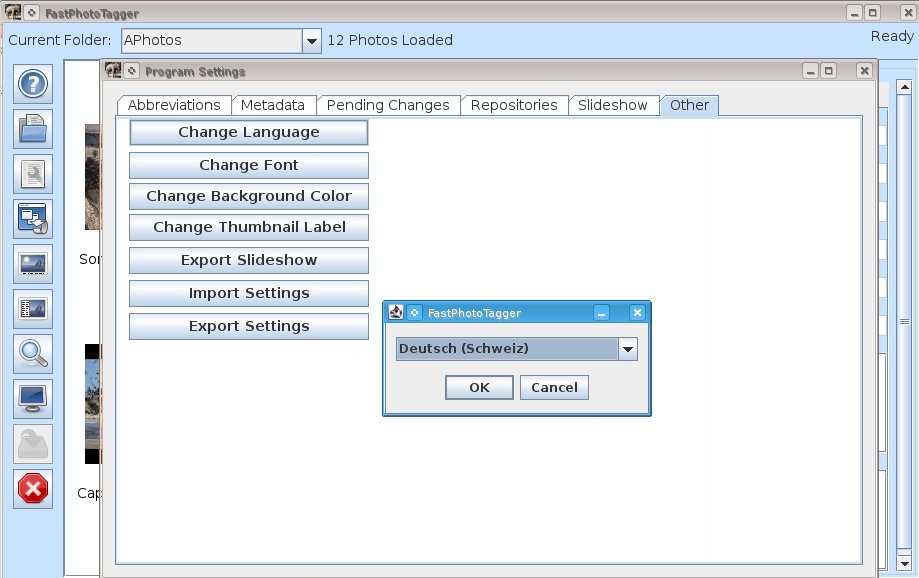
Task: Open the Current Folder dropdown arrow
Action: [x=311, y=41]
